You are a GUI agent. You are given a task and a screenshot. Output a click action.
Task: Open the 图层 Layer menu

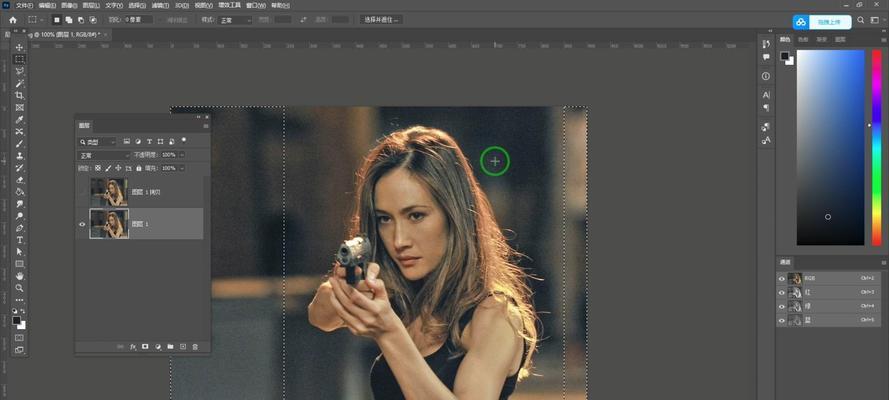pyautogui.click(x=91, y=5)
